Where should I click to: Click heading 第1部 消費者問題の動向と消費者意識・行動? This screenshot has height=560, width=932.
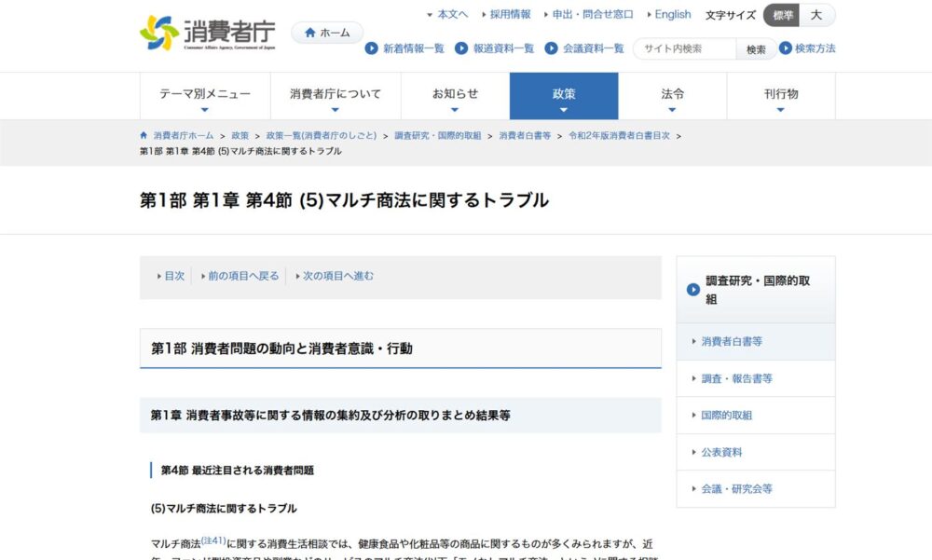[x=281, y=348]
